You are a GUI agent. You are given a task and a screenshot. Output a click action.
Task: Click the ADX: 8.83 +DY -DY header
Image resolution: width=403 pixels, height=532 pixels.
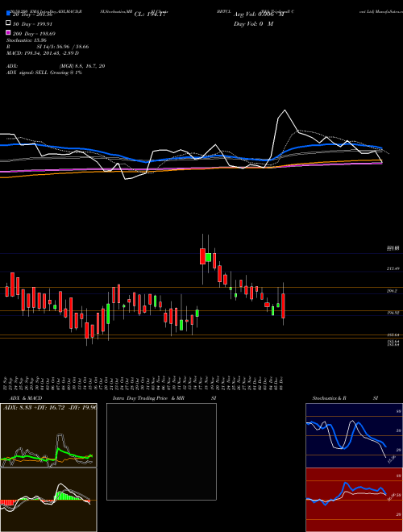tap(50, 407)
